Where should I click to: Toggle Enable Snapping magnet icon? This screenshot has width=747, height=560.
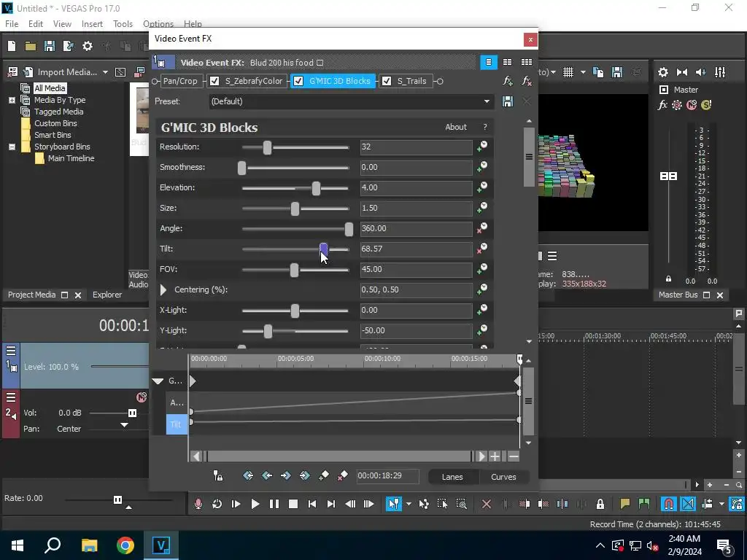coord(669,504)
